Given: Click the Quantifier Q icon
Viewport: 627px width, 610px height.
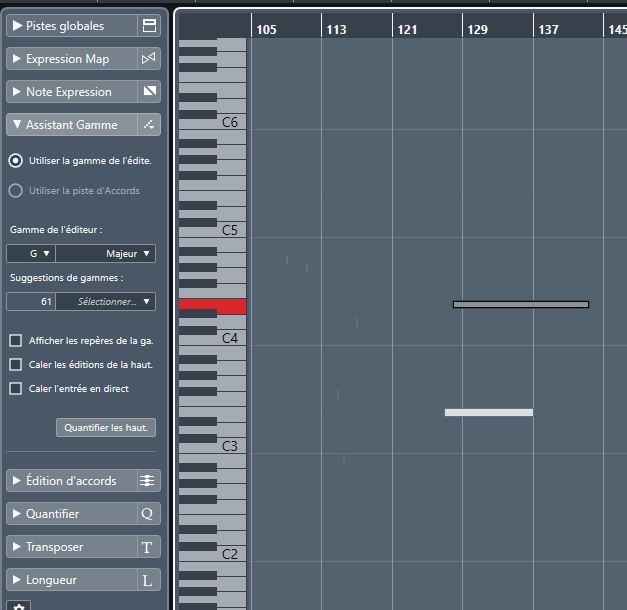Looking at the screenshot, I should pos(147,514).
